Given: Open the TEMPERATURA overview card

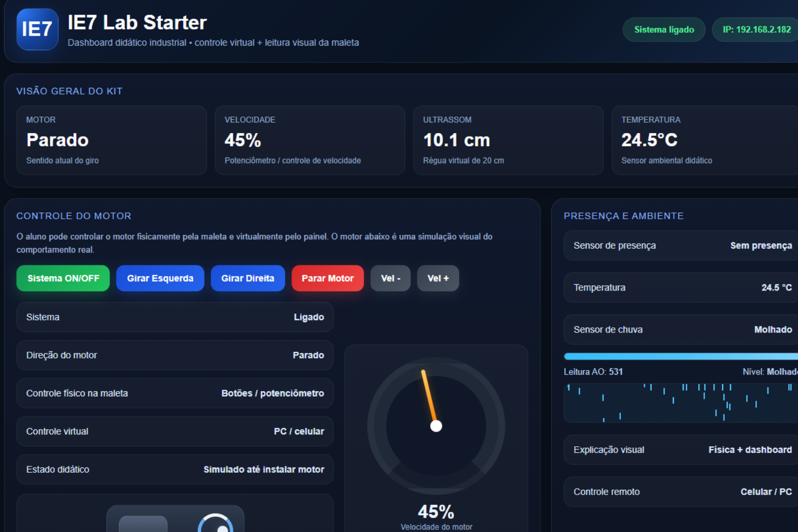Looking at the screenshot, I should [x=705, y=140].
